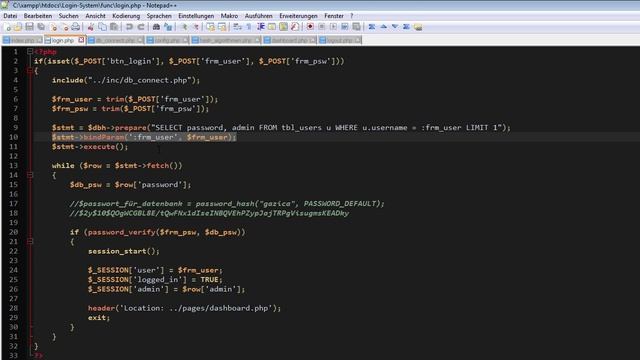The width and height of the screenshot is (640, 360).
Task: Collapse the while block at line 14
Action: tap(30, 175)
